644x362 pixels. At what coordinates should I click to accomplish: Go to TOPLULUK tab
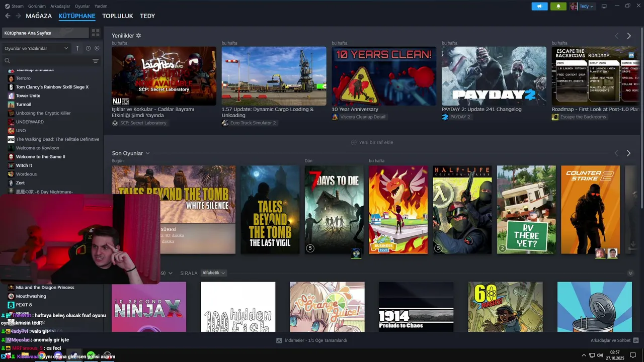click(118, 16)
